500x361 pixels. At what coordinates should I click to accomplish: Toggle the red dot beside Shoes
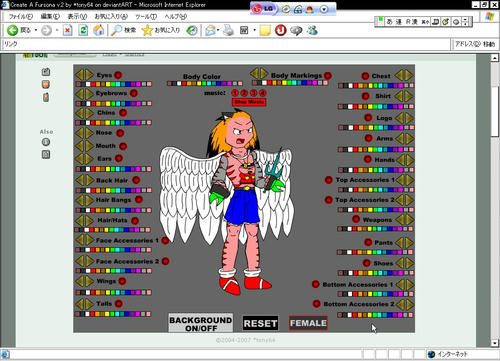[x=366, y=263]
